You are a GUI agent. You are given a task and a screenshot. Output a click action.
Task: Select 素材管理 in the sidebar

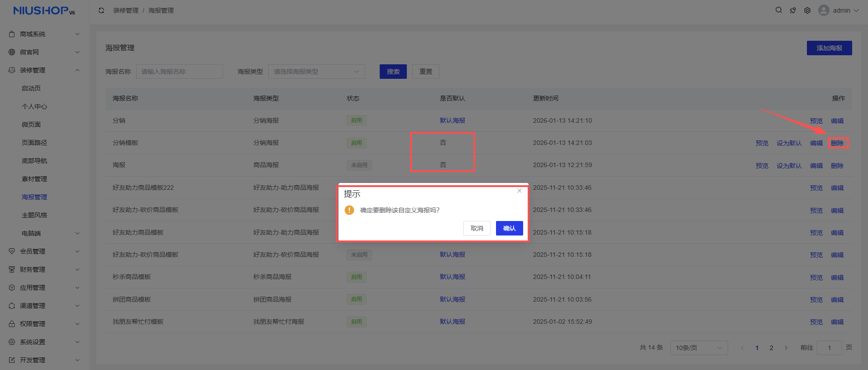coord(34,179)
